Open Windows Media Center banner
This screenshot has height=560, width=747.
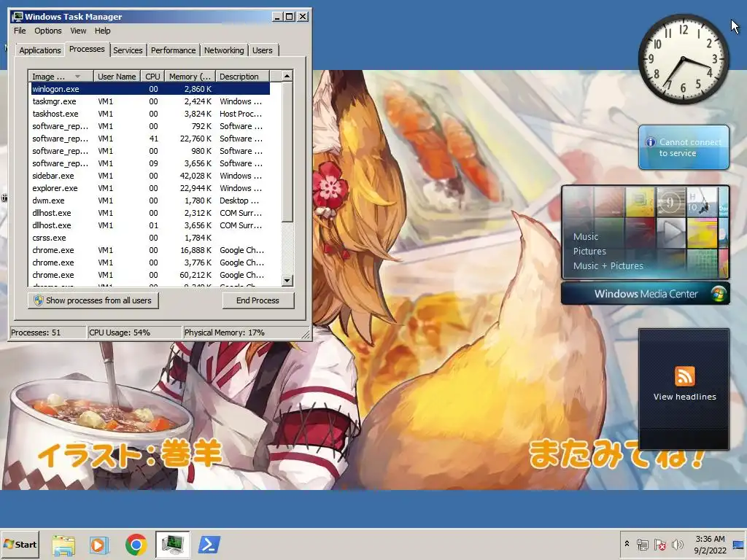pos(645,293)
